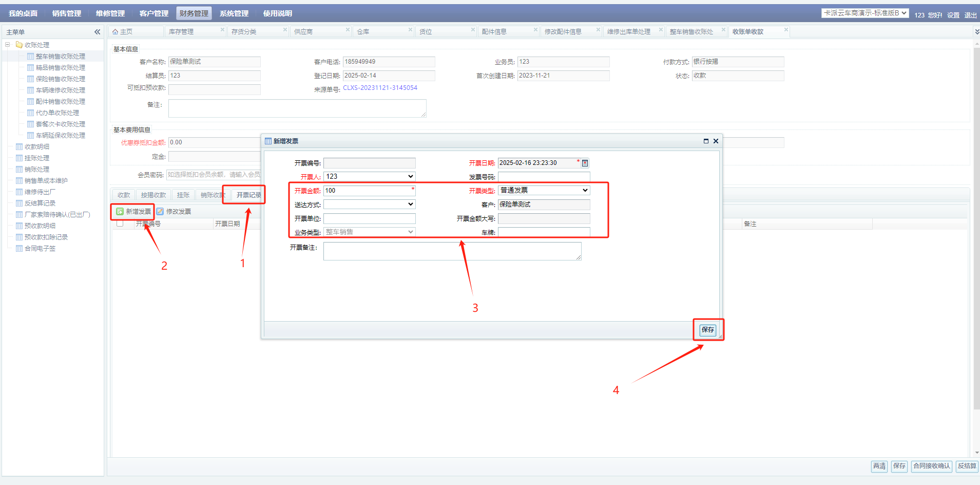
Task: Maximize the 新增发票 dialog window
Action: point(706,141)
